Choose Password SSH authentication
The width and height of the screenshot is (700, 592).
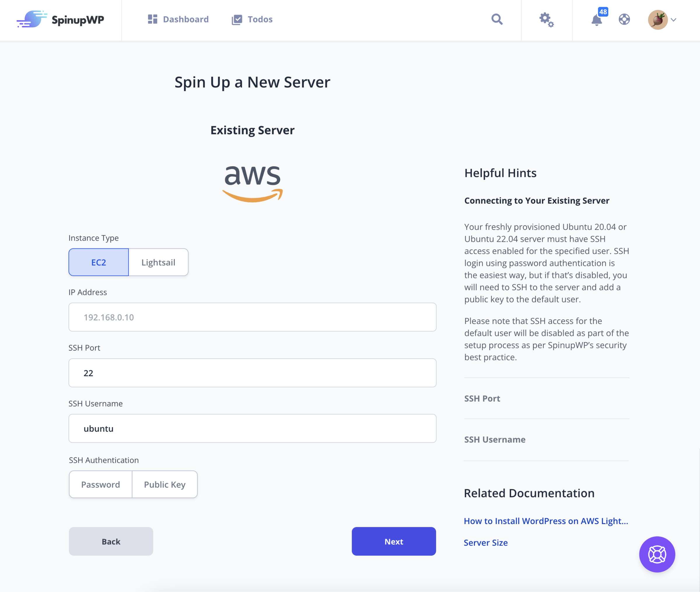tap(101, 484)
